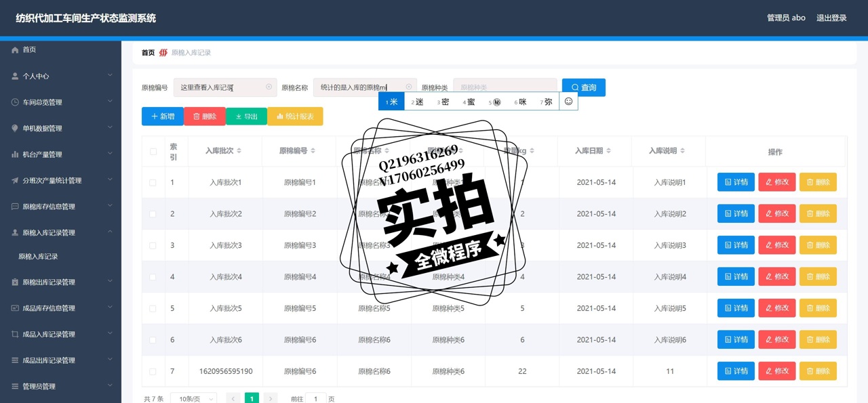The height and width of the screenshot is (403, 868).
Task: Check the checkbox for row 1
Action: [153, 183]
